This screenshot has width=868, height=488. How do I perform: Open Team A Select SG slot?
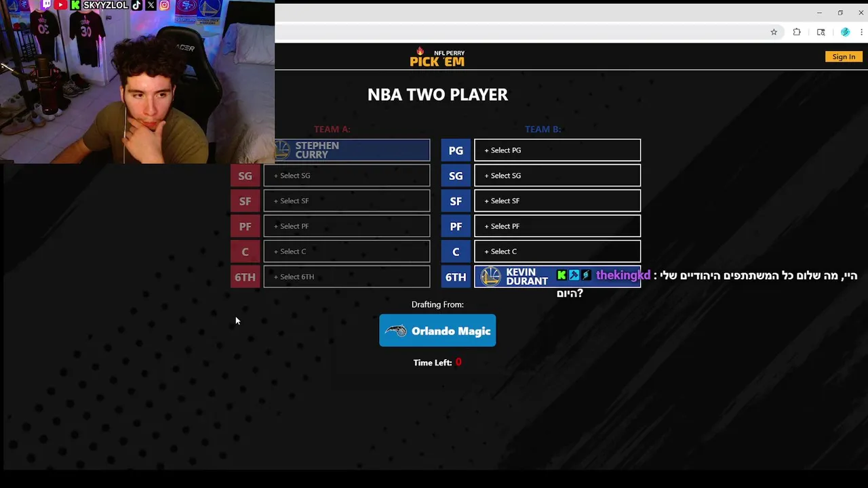point(347,176)
